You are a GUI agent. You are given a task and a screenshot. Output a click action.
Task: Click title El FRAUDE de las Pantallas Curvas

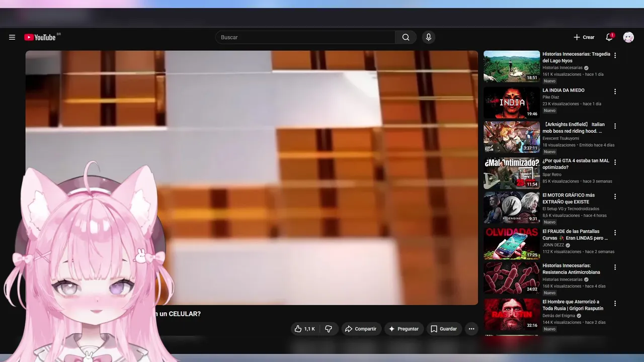(x=575, y=235)
